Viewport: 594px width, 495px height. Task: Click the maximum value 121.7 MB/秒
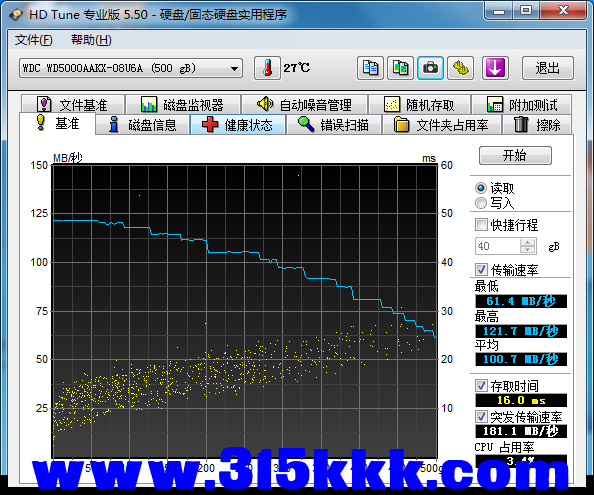pyautogui.click(x=521, y=331)
